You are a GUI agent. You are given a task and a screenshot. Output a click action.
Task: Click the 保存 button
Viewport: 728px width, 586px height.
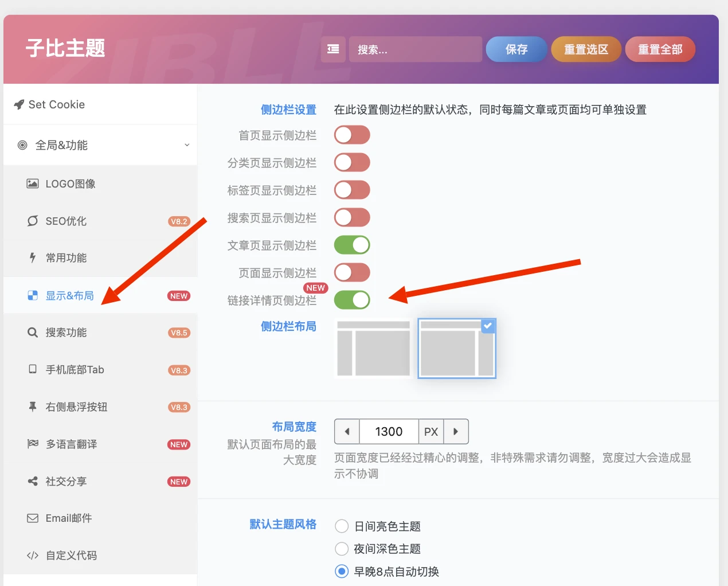(516, 49)
